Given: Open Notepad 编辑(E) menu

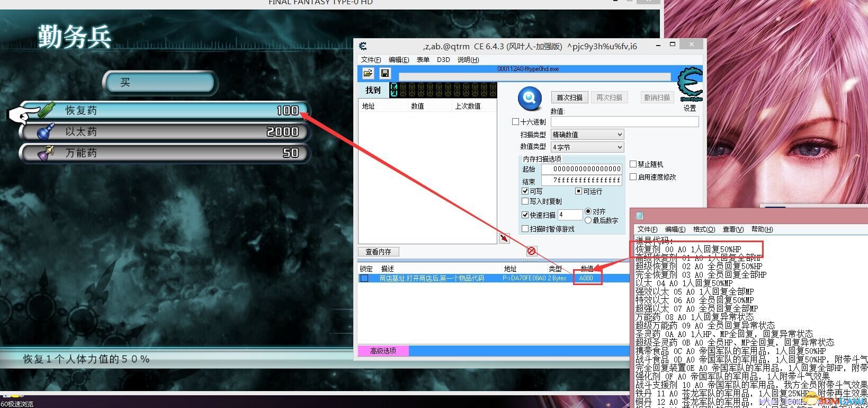Looking at the screenshot, I should 675,229.
